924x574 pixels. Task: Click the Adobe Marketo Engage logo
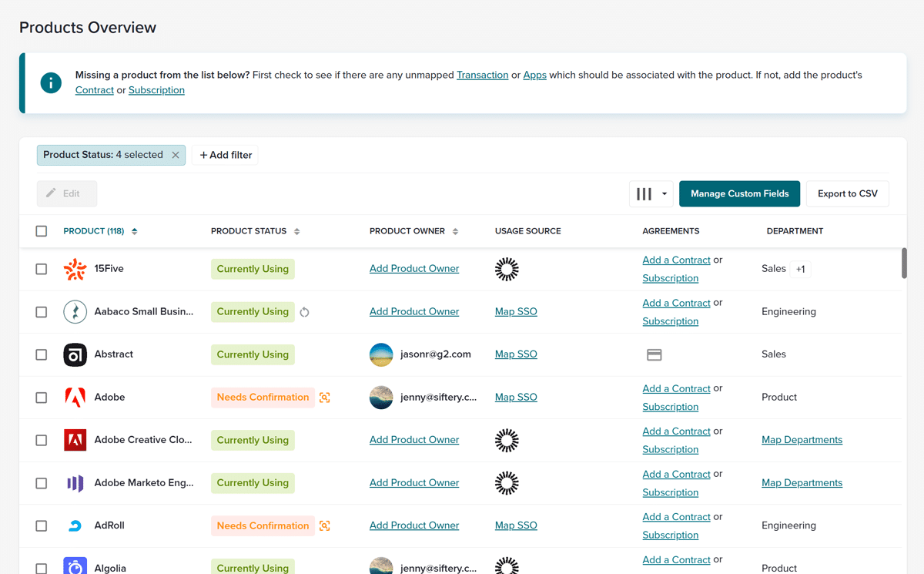pyautogui.click(x=75, y=483)
